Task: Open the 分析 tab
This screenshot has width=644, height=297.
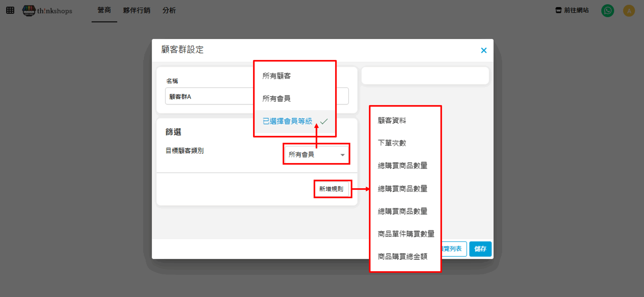Action: pos(169,10)
